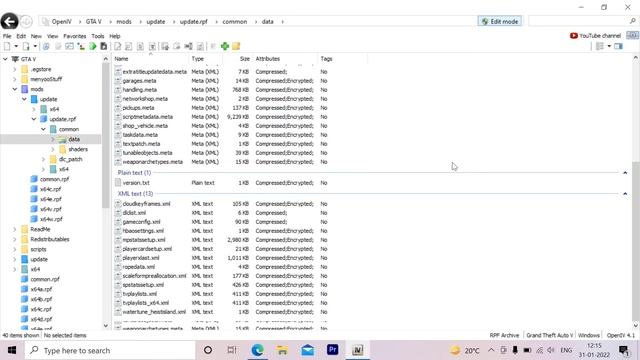Screen dimensions: 640x360
Task: Click the update.rpf breadcrumb segment
Action: [x=193, y=22]
